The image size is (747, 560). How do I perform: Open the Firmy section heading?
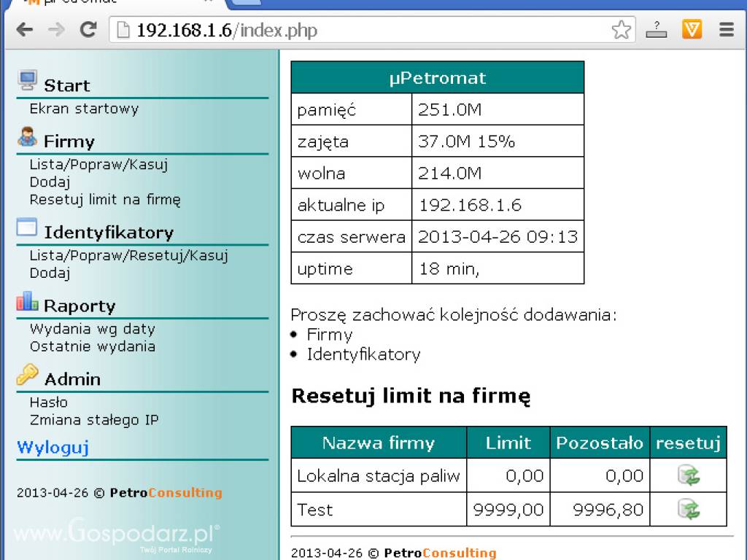(x=69, y=141)
